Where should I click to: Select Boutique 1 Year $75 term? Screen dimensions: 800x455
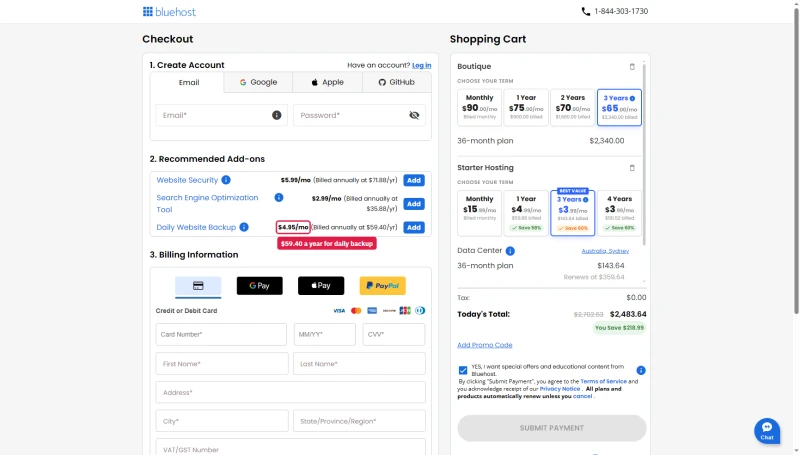tap(526, 107)
